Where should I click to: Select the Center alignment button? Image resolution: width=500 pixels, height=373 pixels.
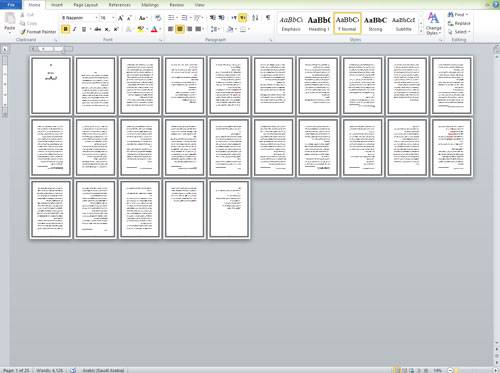click(180, 29)
